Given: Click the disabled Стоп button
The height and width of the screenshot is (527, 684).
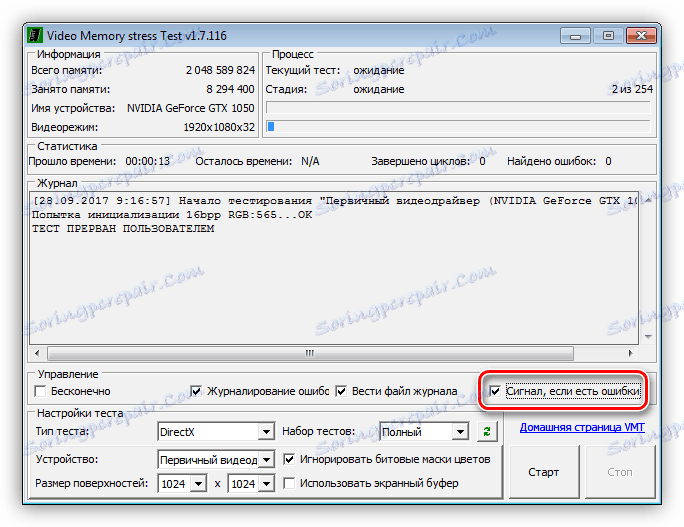Looking at the screenshot, I should pyautogui.click(x=620, y=472).
